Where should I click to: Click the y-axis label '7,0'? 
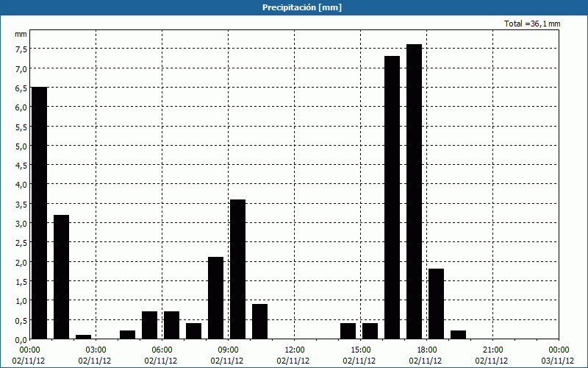[21, 69]
